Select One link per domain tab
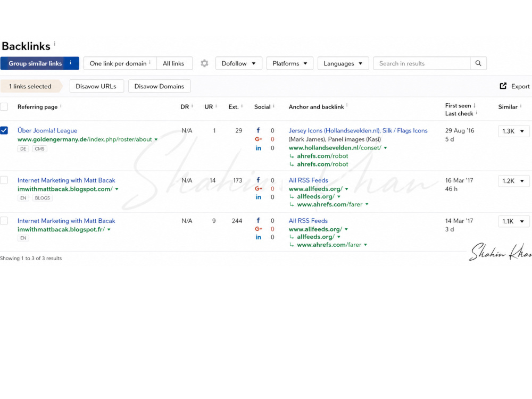This screenshot has width=532, height=399. pos(120,63)
